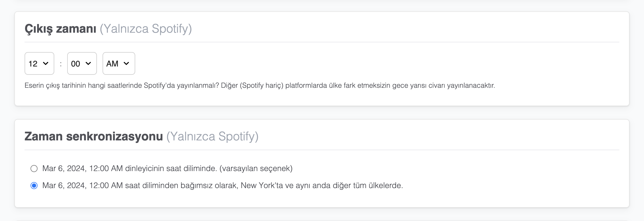
Task: Click the divider line under Zaman senkronizasyonu
Action: tap(322, 150)
